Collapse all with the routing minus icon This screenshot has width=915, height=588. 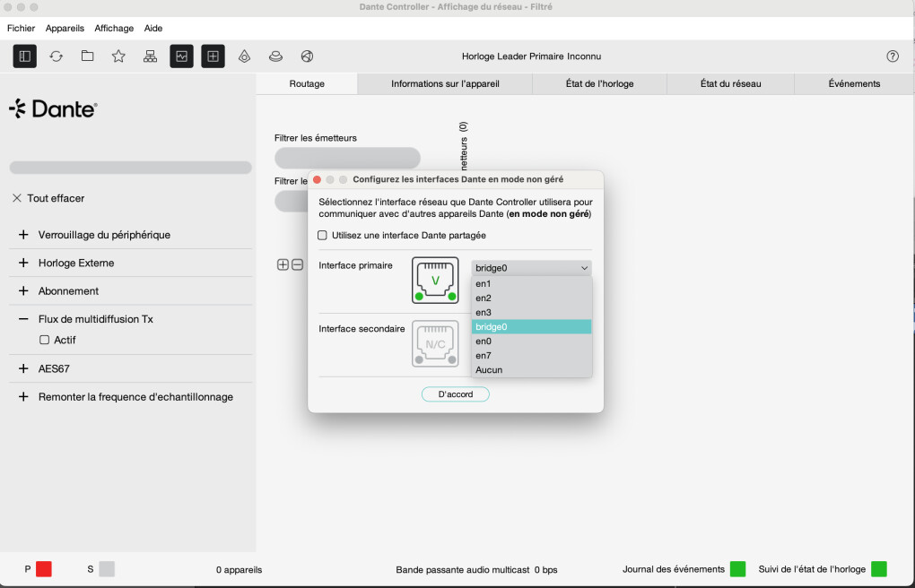point(297,264)
